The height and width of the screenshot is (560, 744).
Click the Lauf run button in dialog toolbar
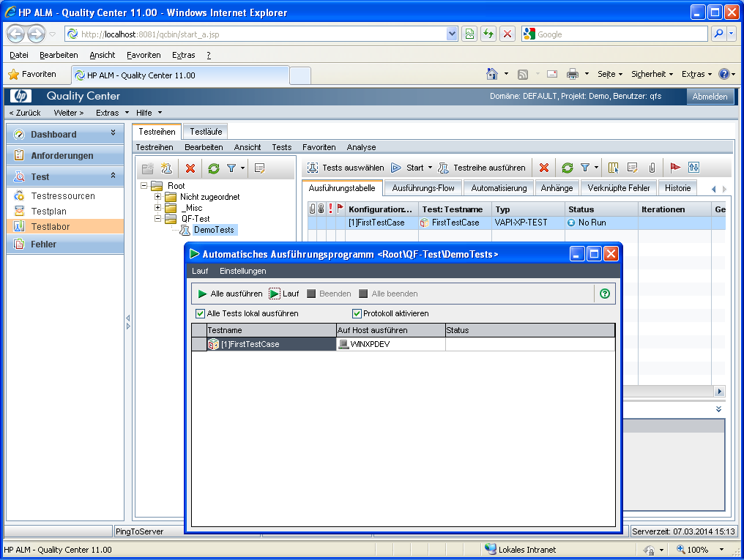coord(284,294)
